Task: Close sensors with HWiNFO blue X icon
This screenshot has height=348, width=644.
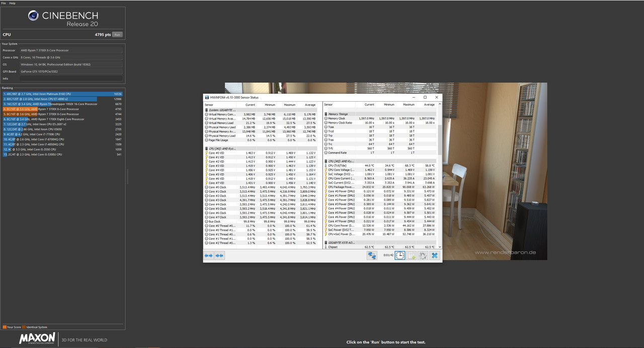Action: [x=435, y=255]
